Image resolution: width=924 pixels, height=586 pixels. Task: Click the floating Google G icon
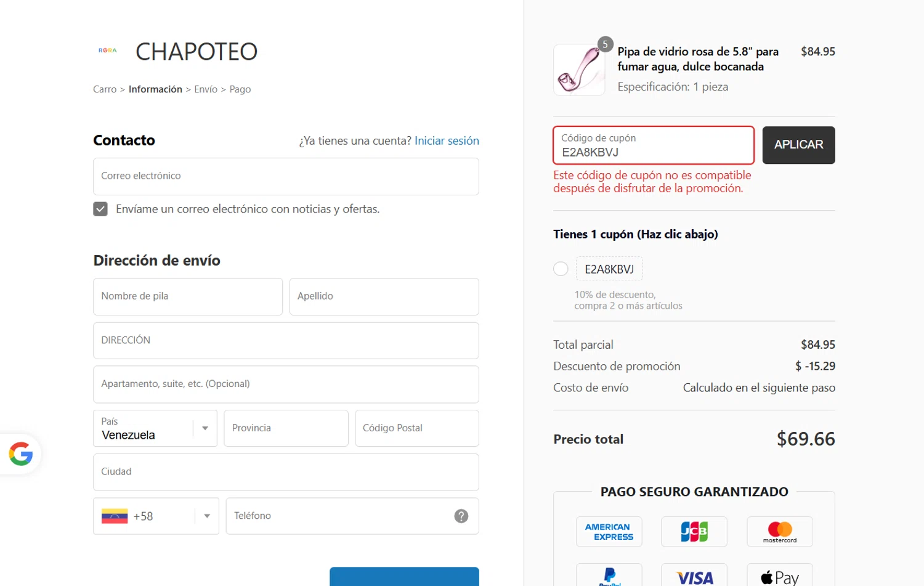21,454
